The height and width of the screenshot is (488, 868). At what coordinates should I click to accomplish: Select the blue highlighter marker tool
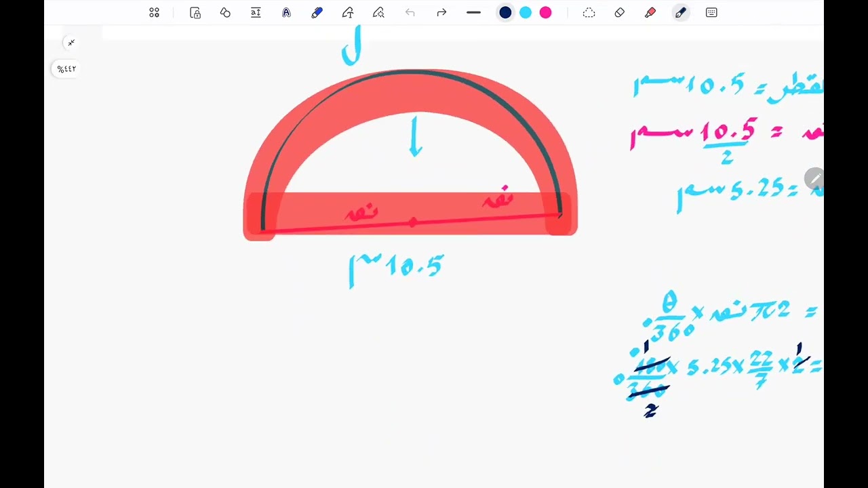tap(317, 13)
